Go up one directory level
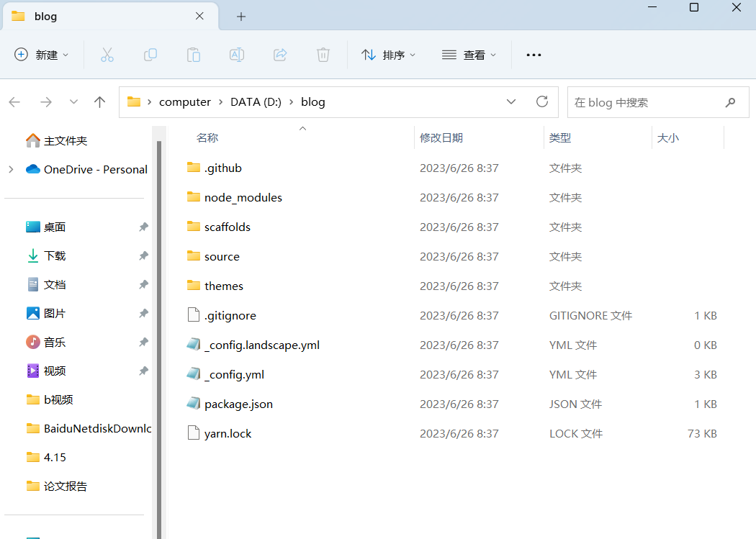 (x=100, y=102)
